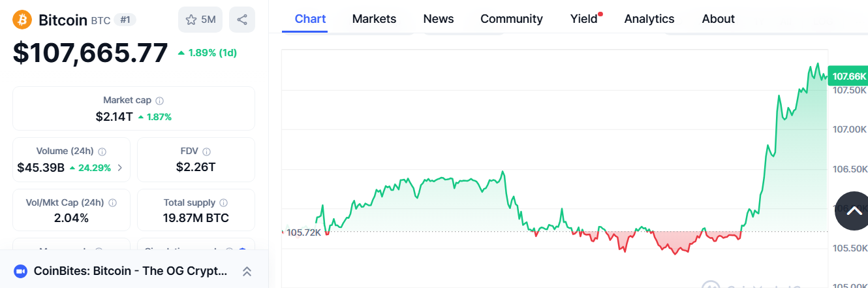Expand Volume (24h) details chevron

pos(119,168)
